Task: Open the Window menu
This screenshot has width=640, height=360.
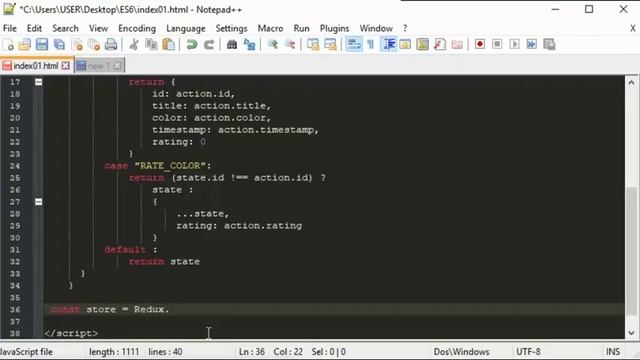Action: click(376, 28)
